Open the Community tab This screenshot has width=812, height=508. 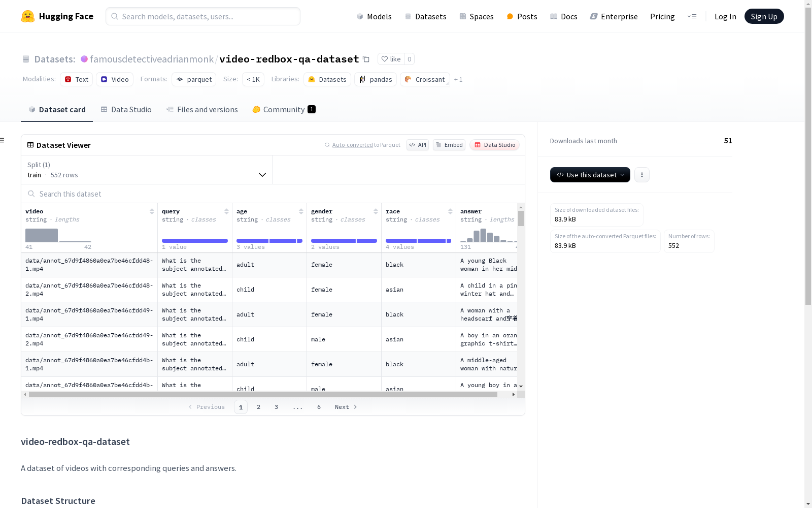(284, 110)
